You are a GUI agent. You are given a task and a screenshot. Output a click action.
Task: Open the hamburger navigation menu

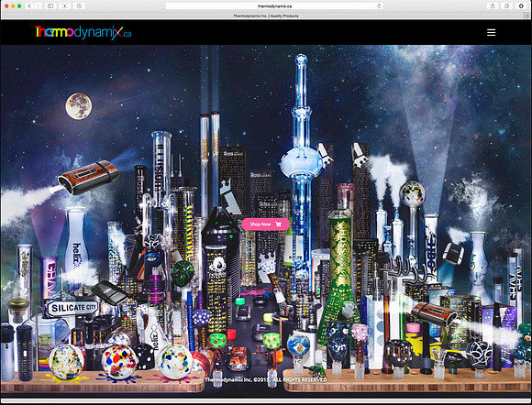pyautogui.click(x=491, y=33)
